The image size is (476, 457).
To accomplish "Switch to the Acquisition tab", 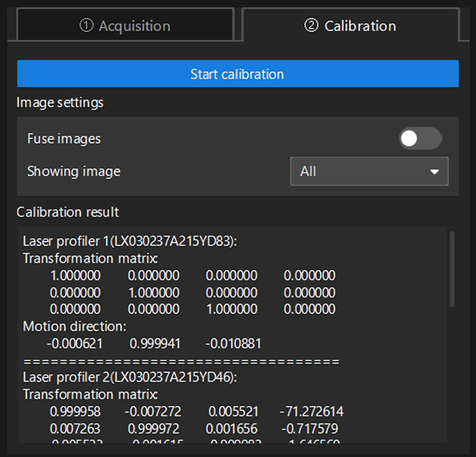I will (125, 26).
